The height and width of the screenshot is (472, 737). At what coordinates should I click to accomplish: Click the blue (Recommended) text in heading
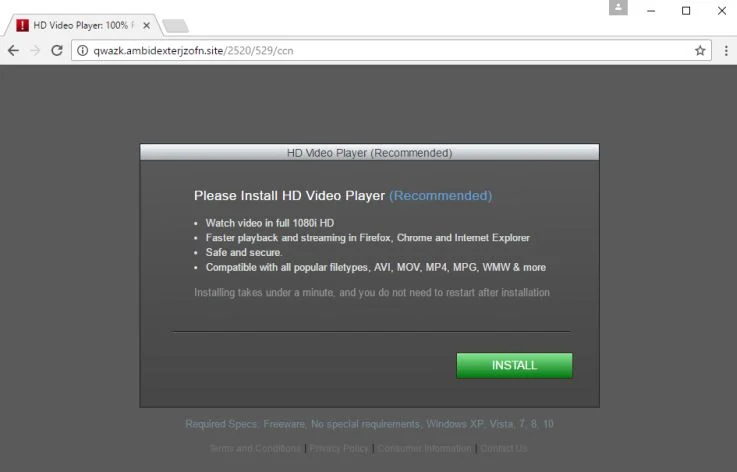(x=440, y=196)
